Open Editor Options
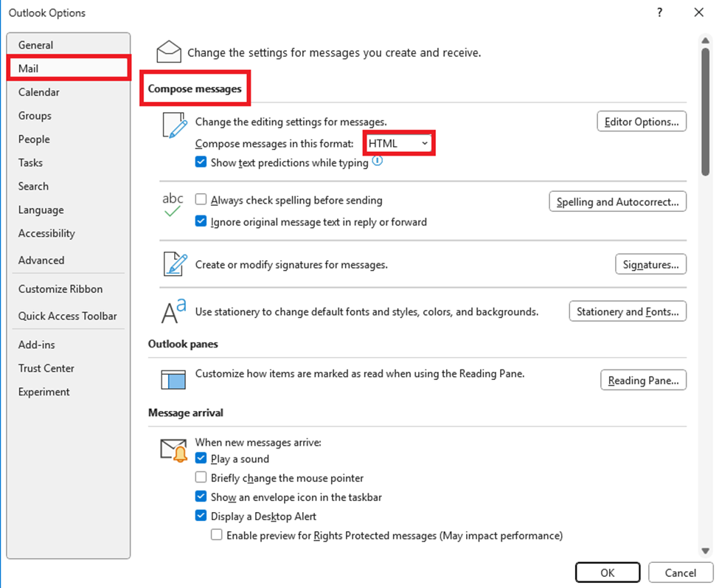The height and width of the screenshot is (588, 719). click(x=641, y=121)
